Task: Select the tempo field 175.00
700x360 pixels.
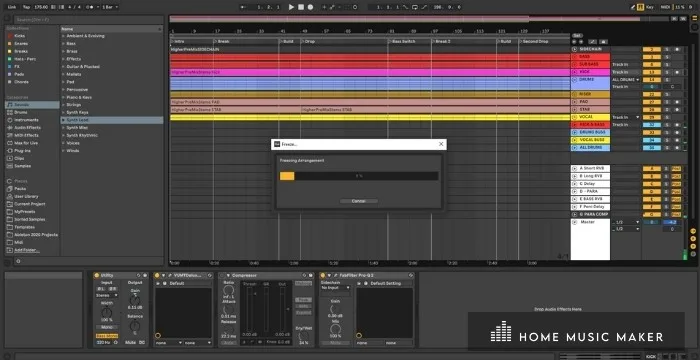Action: (x=41, y=7)
